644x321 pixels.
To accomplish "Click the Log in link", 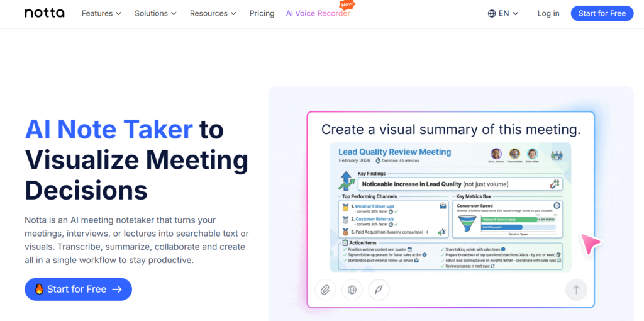I will 548,13.
